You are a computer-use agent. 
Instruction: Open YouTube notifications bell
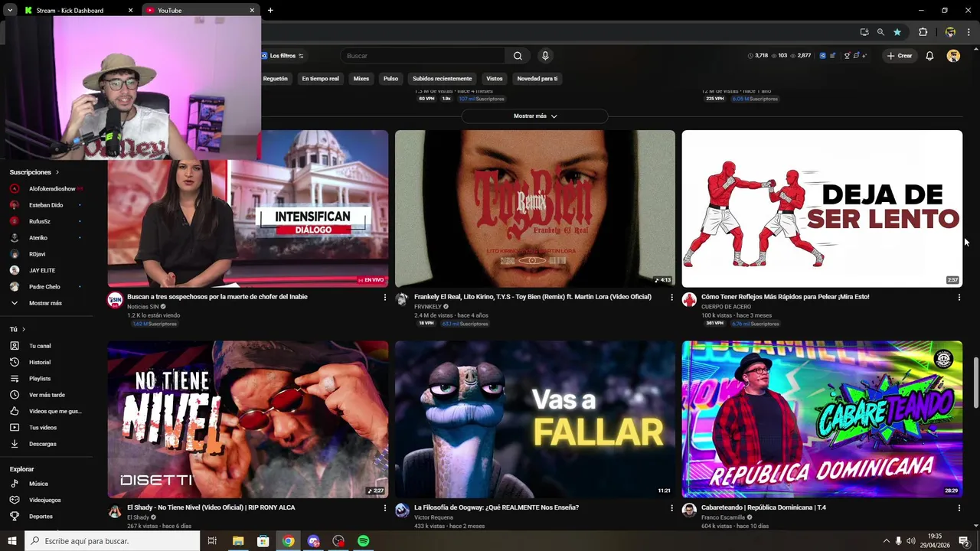tap(929, 56)
